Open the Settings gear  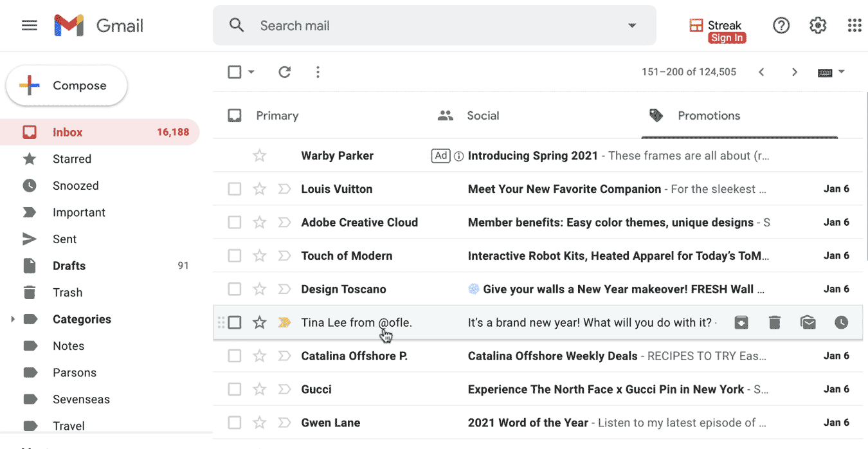pos(818,26)
